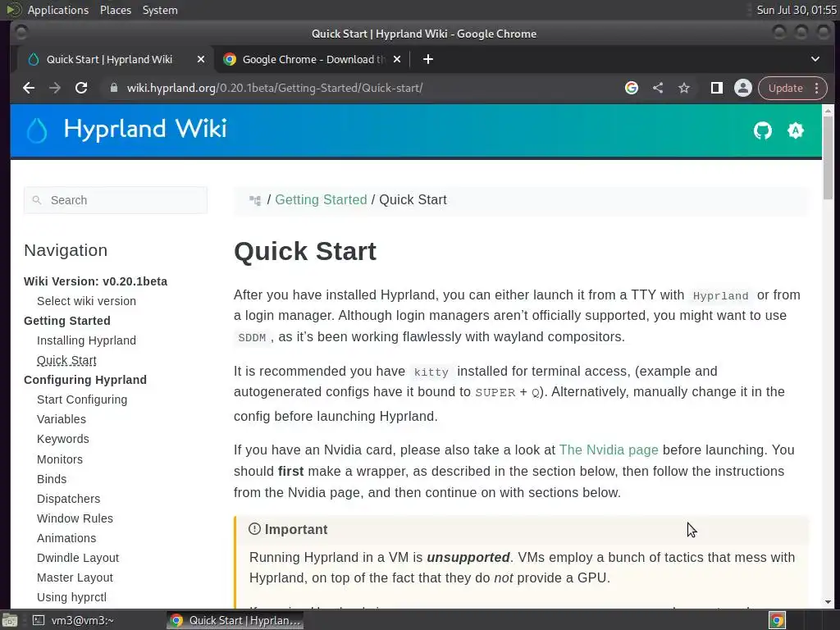Screen dimensions: 840x630
Task: Open the Places menu
Action: coord(115,10)
